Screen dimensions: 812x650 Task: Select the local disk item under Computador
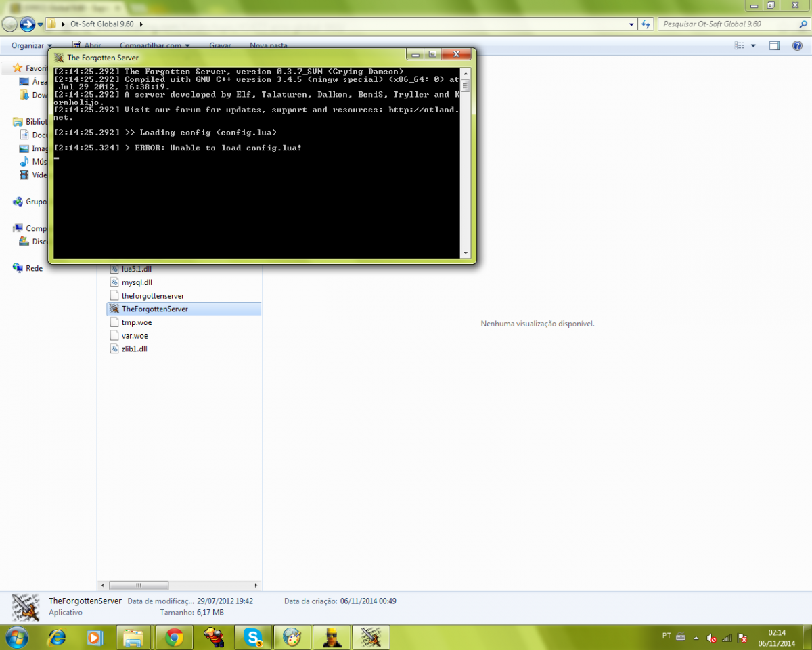(34, 242)
